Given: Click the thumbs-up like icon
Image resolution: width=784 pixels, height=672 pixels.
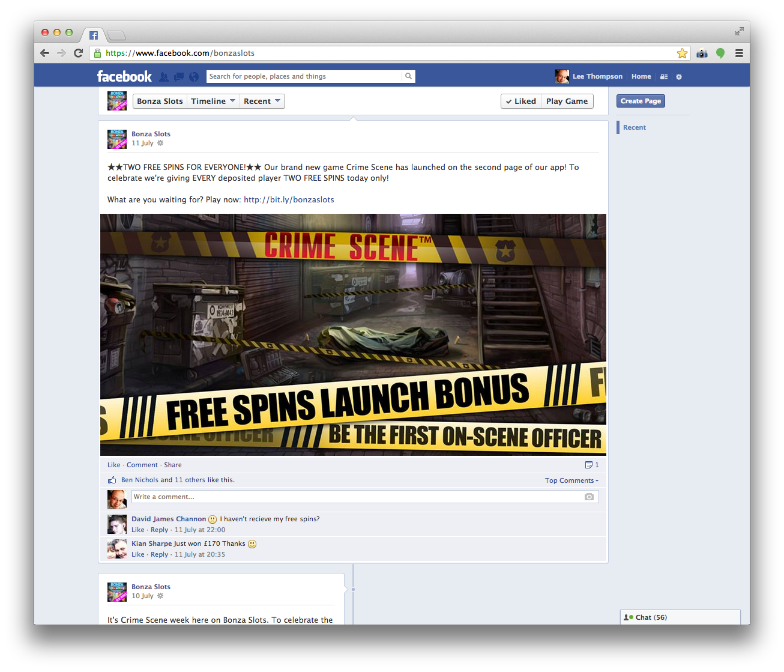Looking at the screenshot, I should point(112,480).
